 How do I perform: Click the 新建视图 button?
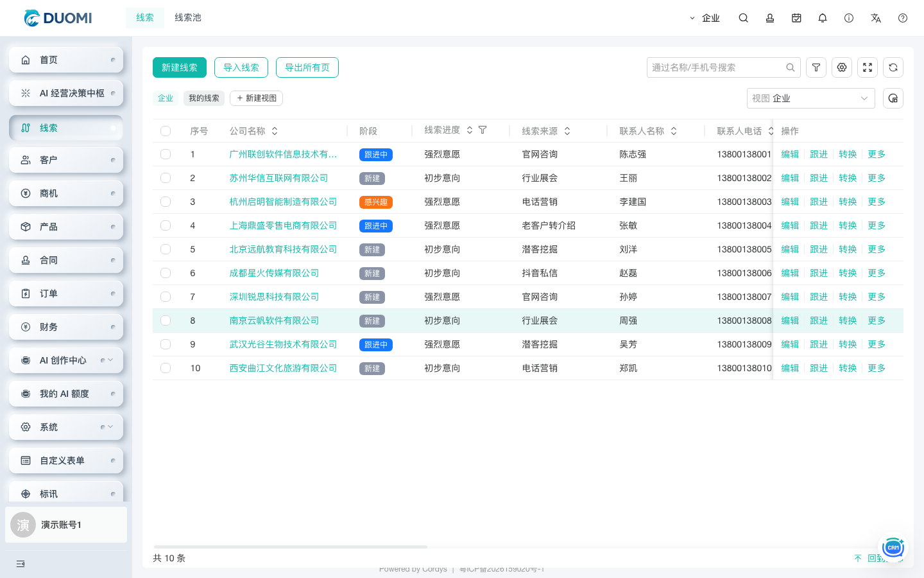point(257,98)
